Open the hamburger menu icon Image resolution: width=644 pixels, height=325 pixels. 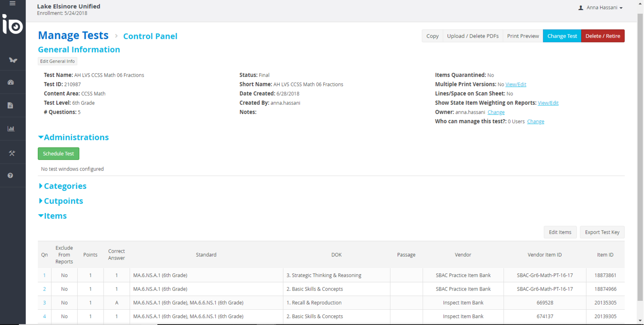tap(12, 3)
